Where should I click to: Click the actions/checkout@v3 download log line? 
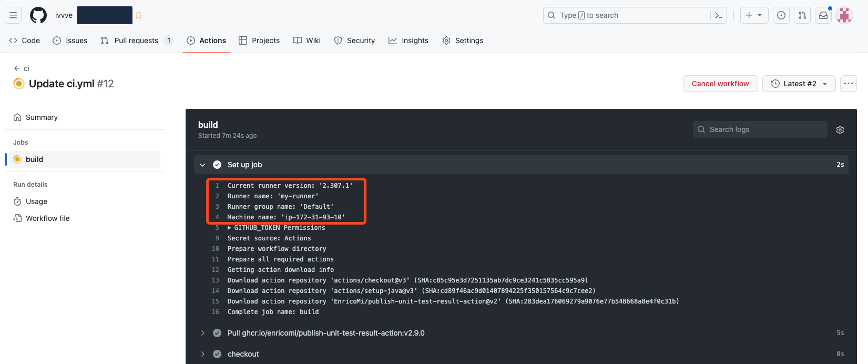click(x=407, y=280)
